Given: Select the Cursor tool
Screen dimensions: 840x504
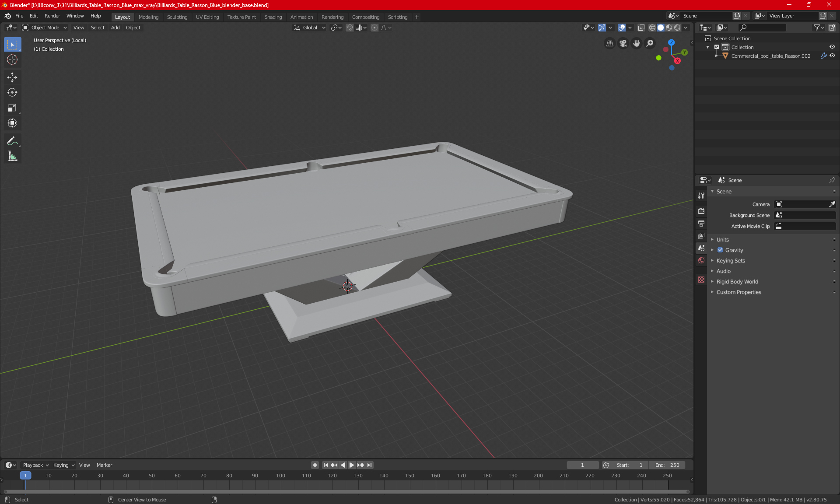Looking at the screenshot, I should coord(12,60).
